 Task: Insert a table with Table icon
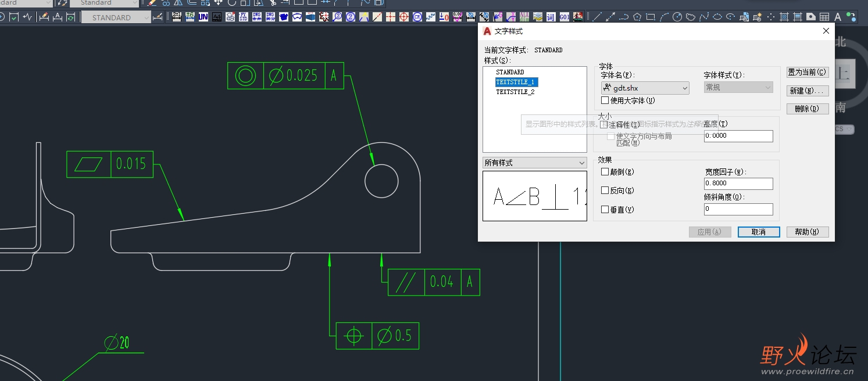(x=824, y=17)
